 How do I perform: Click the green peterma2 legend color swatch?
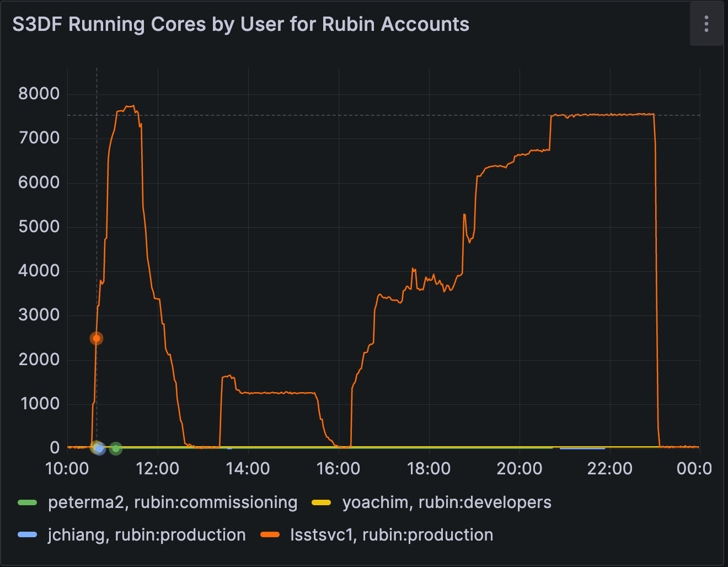click(27, 502)
